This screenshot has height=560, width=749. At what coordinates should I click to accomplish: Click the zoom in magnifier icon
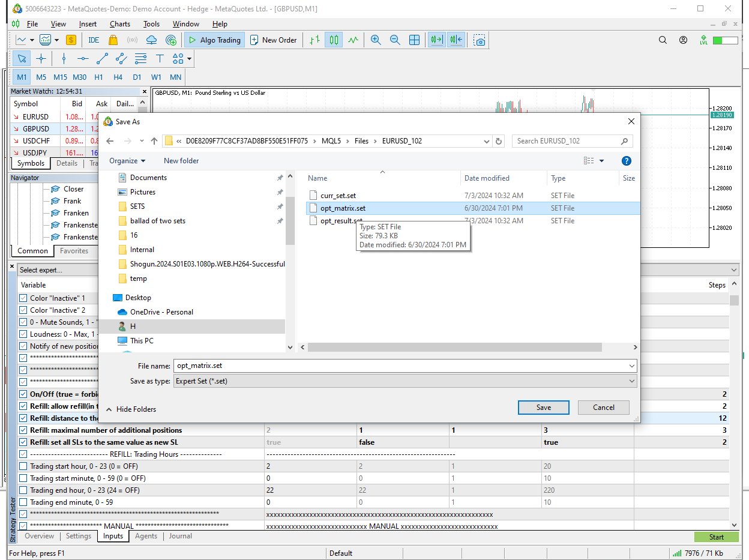click(x=376, y=40)
